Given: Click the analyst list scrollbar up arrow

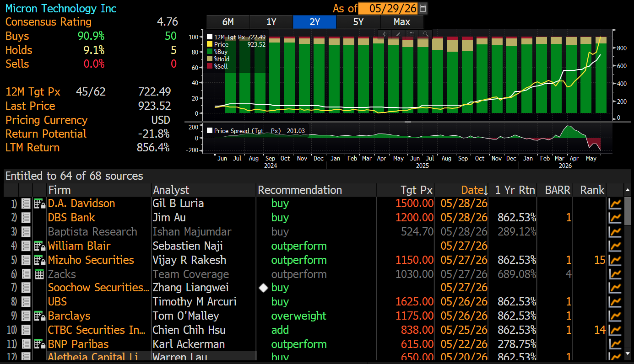Looking at the screenshot, I should coord(628,190).
